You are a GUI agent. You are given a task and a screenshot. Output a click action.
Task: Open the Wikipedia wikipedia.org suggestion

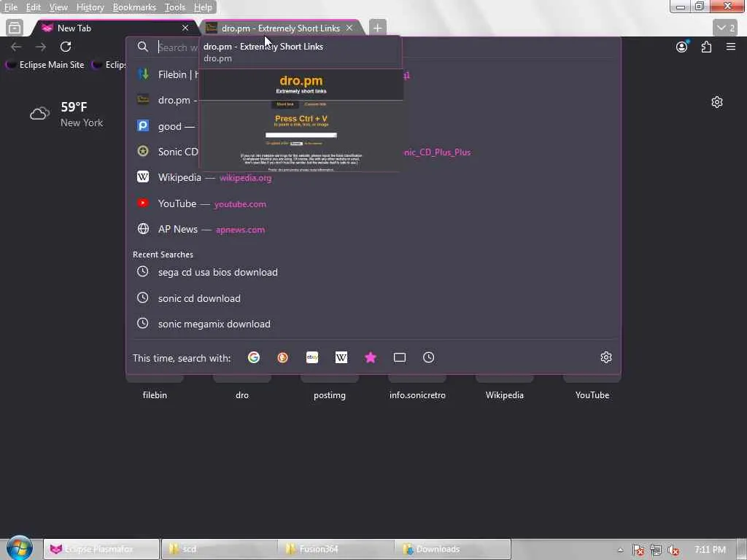(373, 177)
